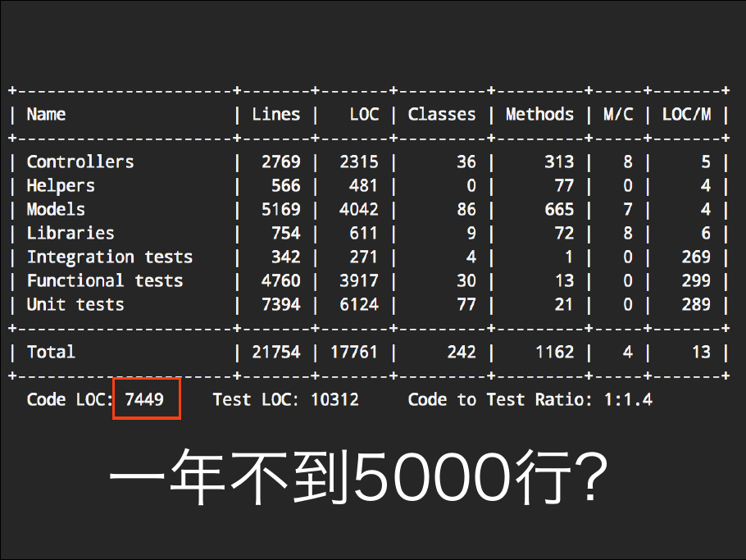The width and height of the screenshot is (746, 560).
Task: Click the Functional tests row label
Action: pyautogui.click(x=105, y=281)
